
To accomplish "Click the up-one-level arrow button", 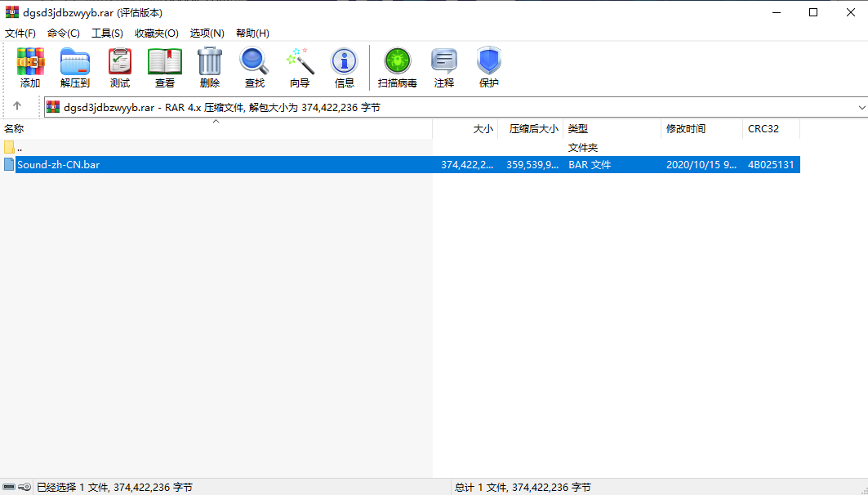I will 17,106.
